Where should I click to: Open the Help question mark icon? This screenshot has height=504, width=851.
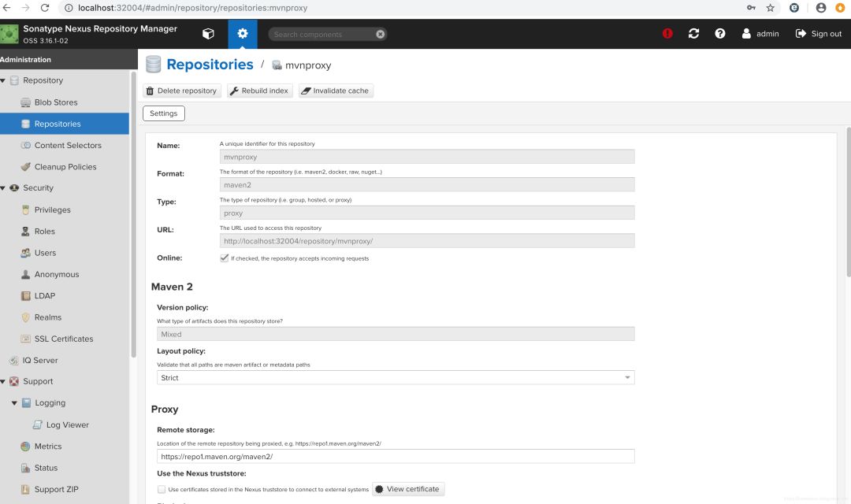pyautogui.click(x=719, y=34)
